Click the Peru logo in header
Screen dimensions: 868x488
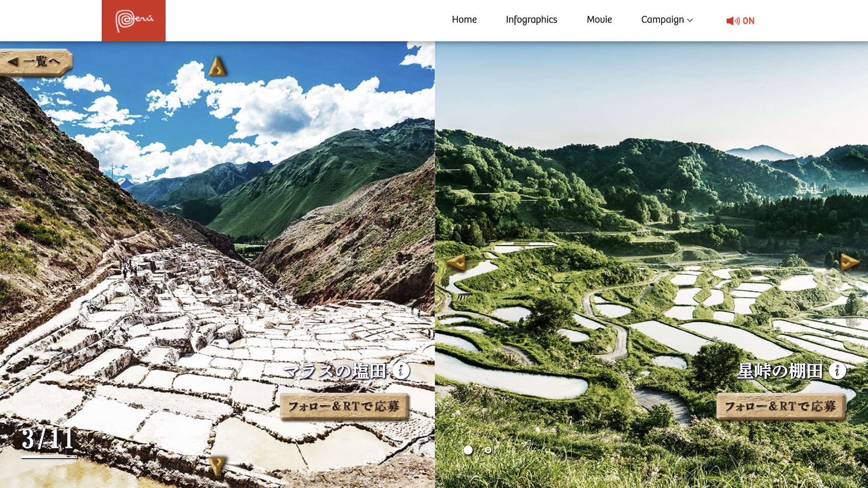(133, 21)
